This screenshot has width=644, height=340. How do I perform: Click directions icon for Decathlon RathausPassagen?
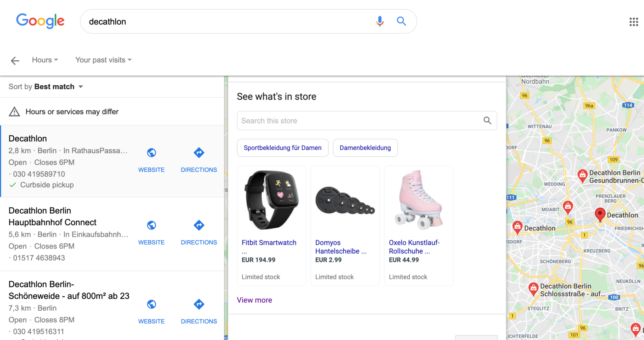pyautogui.click(x=199, y=152)
